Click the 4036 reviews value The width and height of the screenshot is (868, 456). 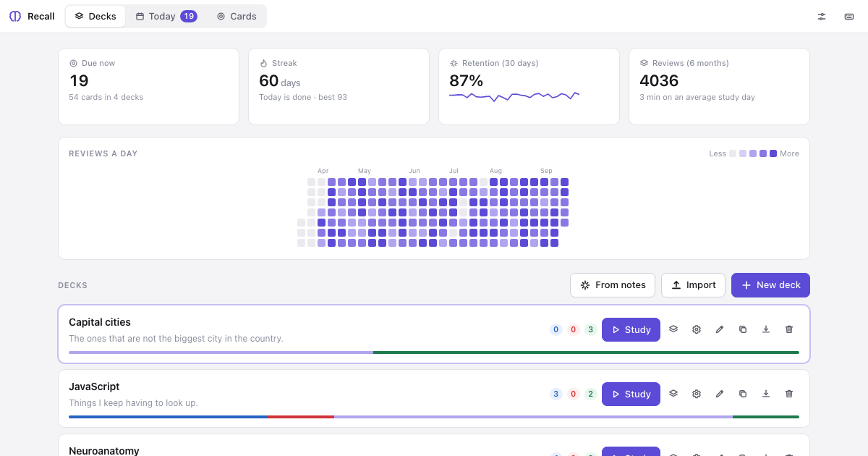(659, 80)
